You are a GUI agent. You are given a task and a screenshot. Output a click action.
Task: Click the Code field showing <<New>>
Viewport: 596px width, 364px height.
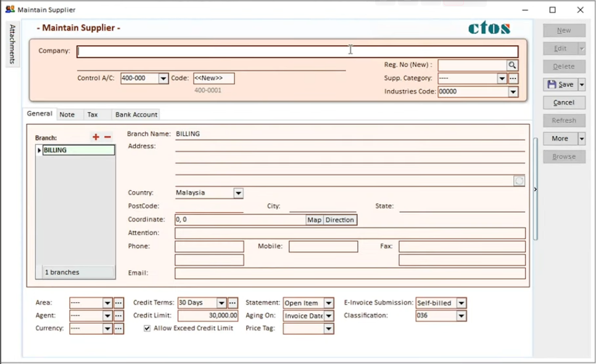[x=213, y=78]
